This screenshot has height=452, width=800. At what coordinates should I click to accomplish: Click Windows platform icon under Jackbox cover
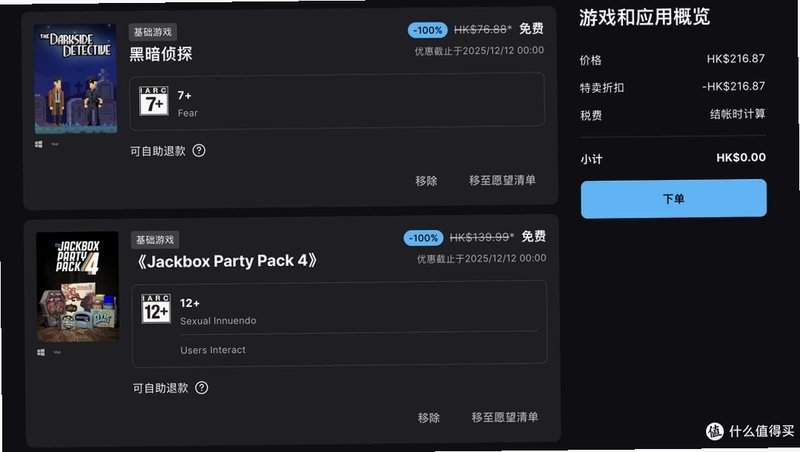click(x=41, y=352)
